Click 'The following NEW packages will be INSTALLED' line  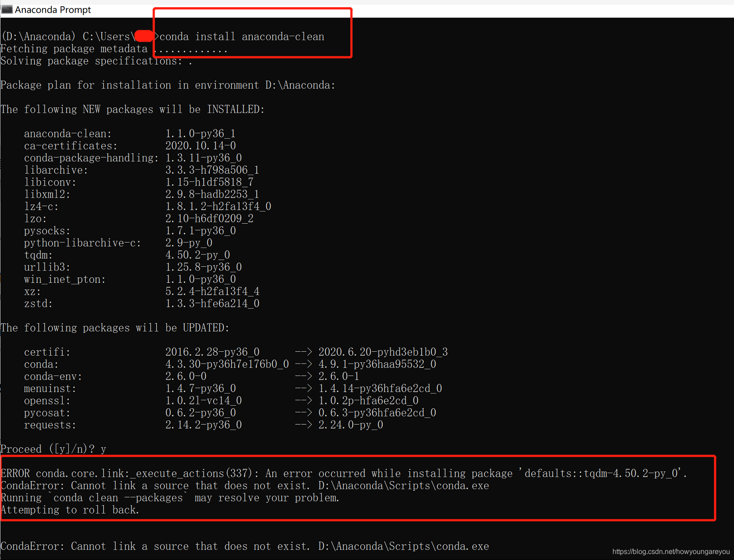click(132, 109)
